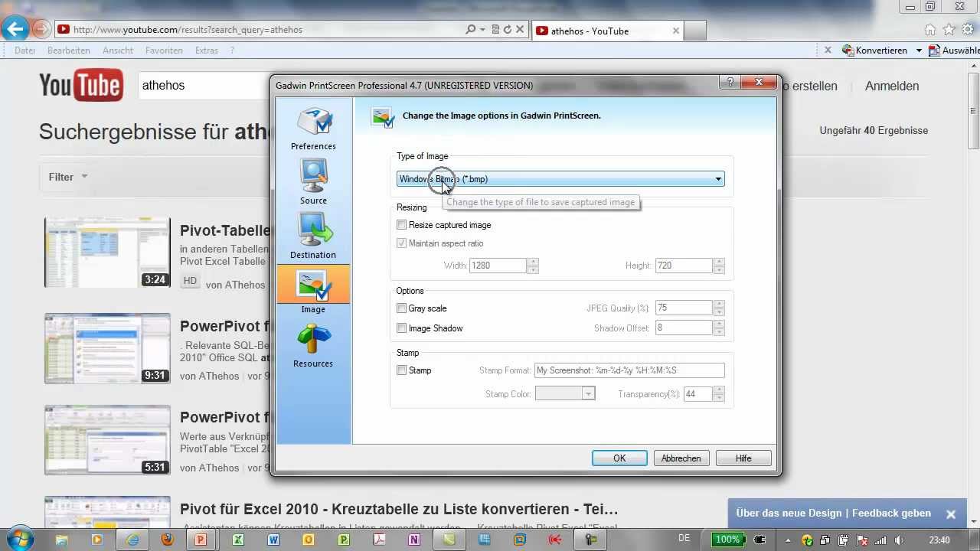Open the Windows Start button
This screenshot has height=551, width=980.
point(18,539)
